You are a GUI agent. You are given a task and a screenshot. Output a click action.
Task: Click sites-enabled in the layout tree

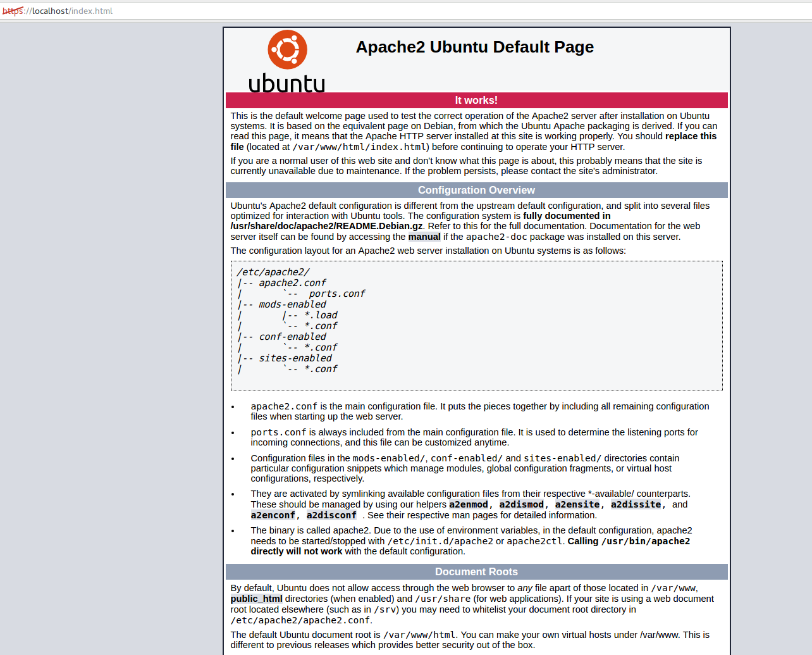pos(295,358)
